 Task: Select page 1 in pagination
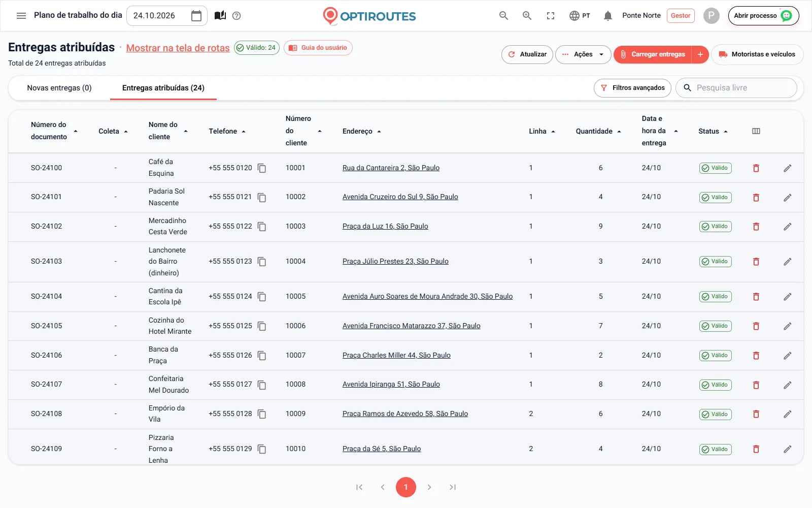[406, 487]
